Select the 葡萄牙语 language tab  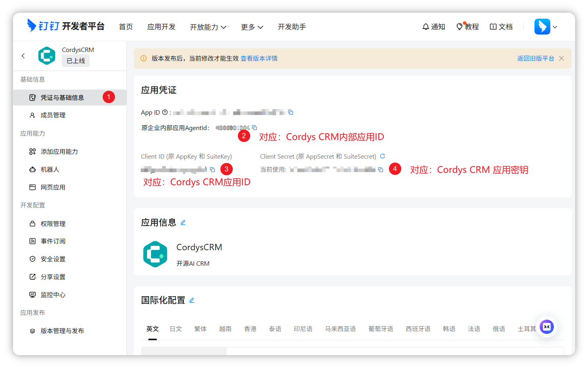tap(381, 329)
